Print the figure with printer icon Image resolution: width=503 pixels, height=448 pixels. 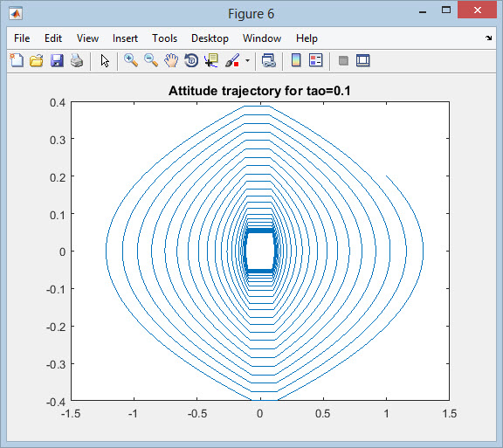click(x=77, y=60)
